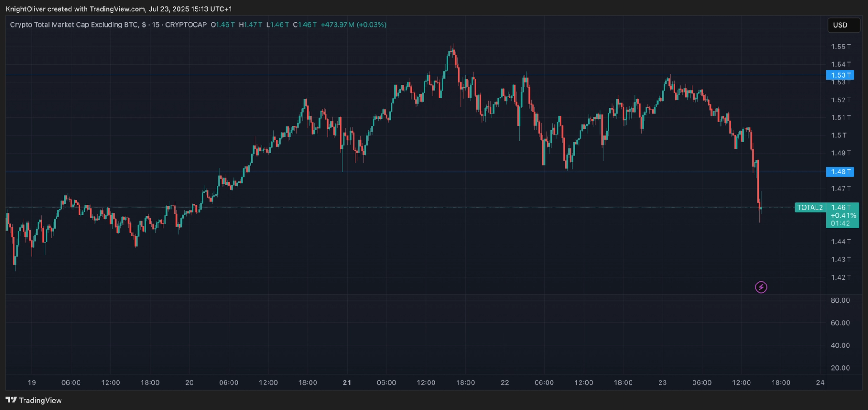This screenshot has height=410, width=868.
Task: Click the 24 date label on time axis
Action: [x=820, y=382]
